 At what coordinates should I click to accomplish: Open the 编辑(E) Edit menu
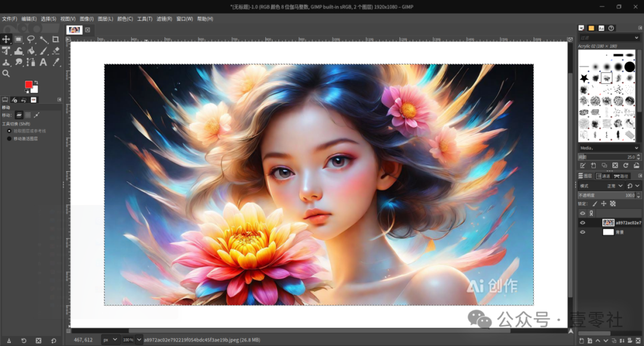(x=29, y=19)
